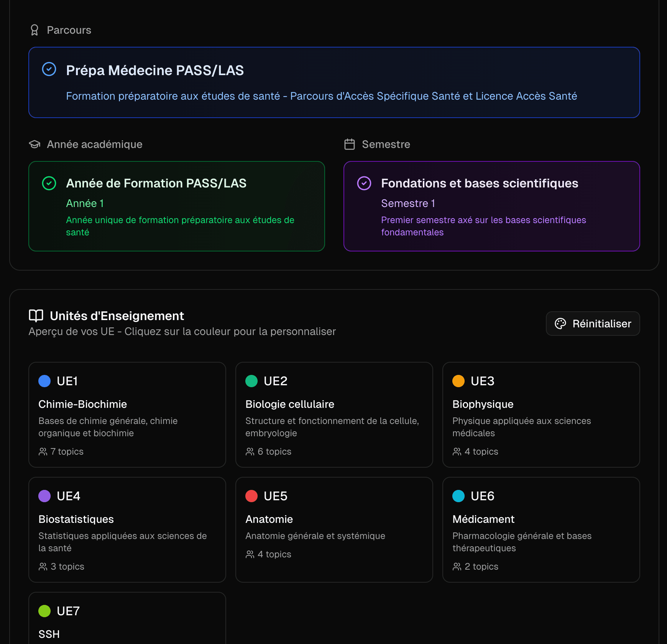Open the orange UE3 color swatch
The height and width of the screenshot is (644, 667).
458,381
